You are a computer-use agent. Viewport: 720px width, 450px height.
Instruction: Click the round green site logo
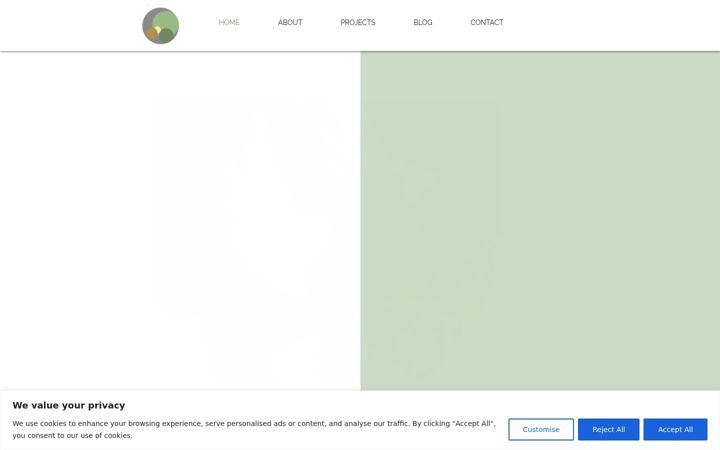coord(161,26)
